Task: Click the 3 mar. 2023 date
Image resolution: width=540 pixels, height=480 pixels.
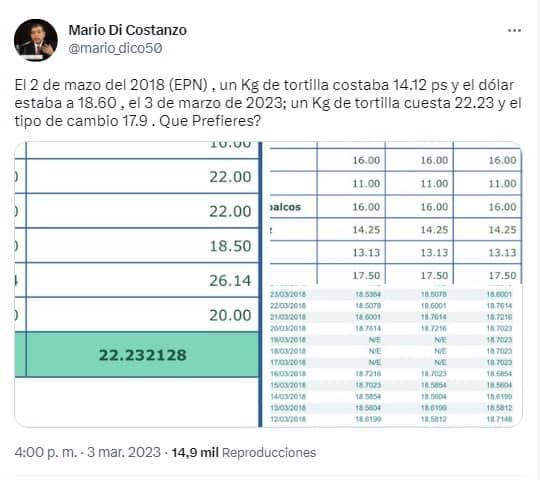Action: click(124, 452)
